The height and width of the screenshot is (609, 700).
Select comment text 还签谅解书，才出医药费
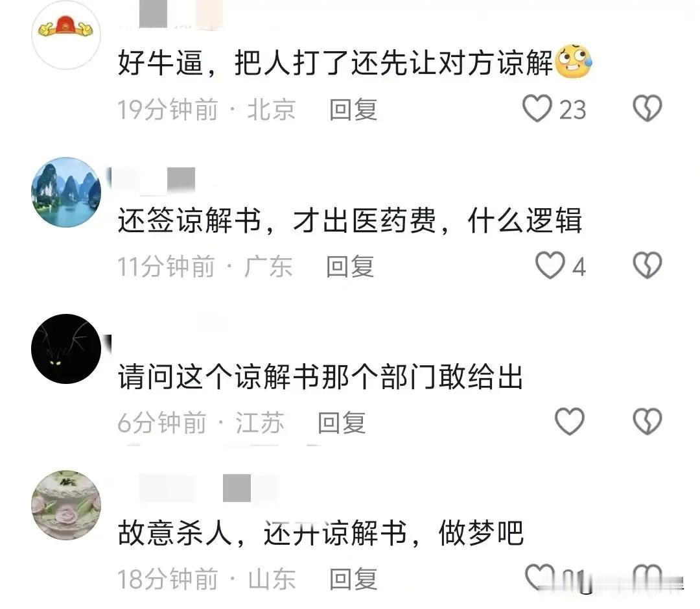click(277, 221)
